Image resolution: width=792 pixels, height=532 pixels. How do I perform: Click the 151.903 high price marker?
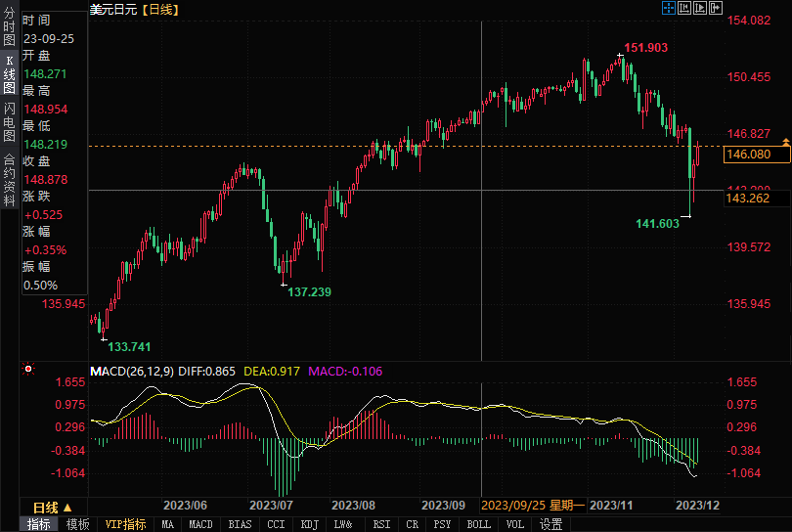[x=645, y=48]
